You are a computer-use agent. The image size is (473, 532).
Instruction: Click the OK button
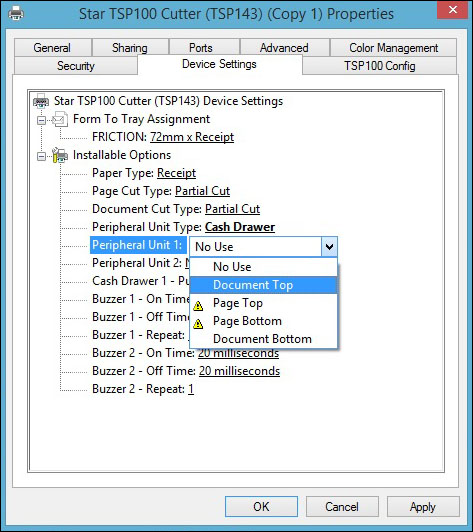(x=261, y=507)
